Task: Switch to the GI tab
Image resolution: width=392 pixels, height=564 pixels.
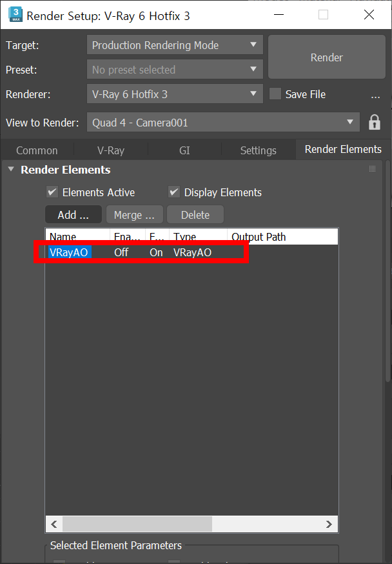Action: coord(184,150)
